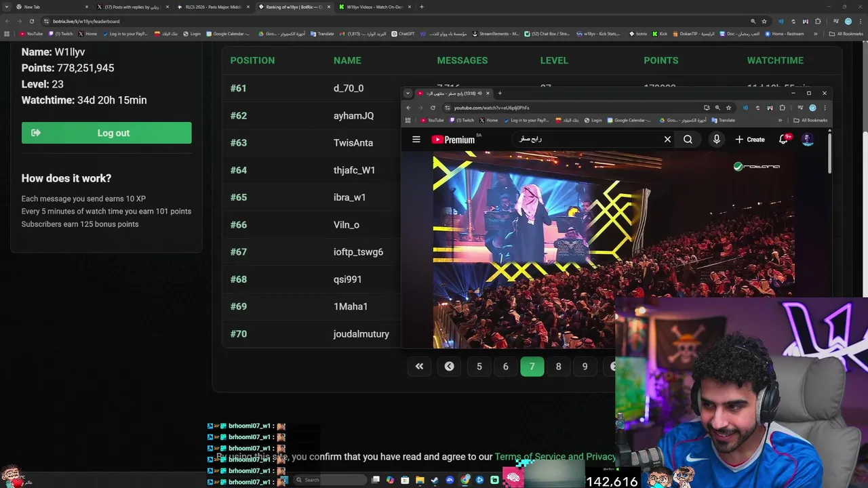Switch to the RLCS 2026 Paris Major tab

pos(214,7)
